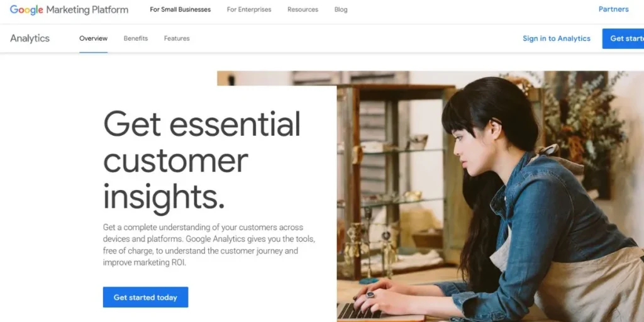Switch to the Benefits tab
Image resolution: width=644 pixels, height=322 pixels.
click(x=136, y=38)
